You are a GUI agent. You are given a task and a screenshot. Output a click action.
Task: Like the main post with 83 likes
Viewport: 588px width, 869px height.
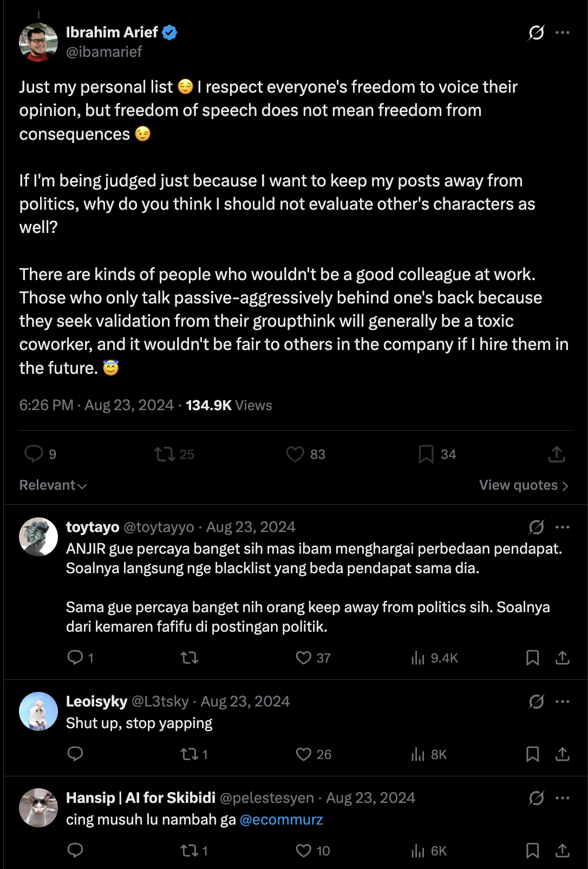tap(295, 454)
